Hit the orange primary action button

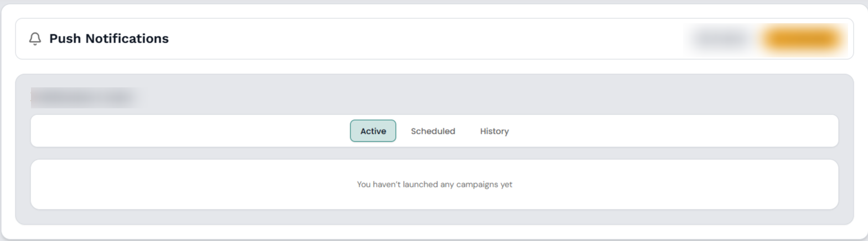[x=802, y=39]
